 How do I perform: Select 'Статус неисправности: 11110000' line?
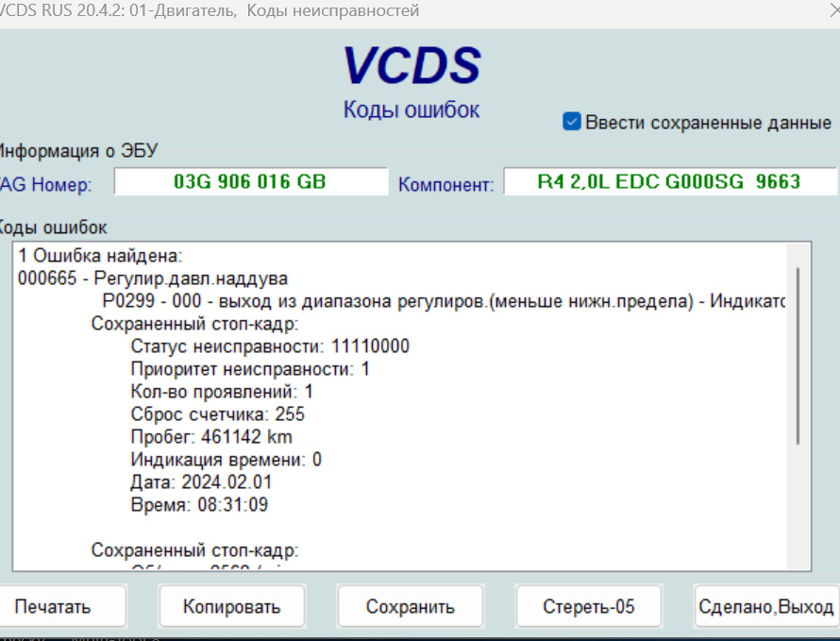270,346
